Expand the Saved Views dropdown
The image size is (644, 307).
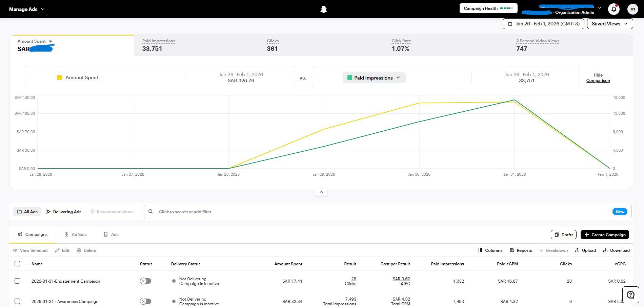(x=609, y=24)
